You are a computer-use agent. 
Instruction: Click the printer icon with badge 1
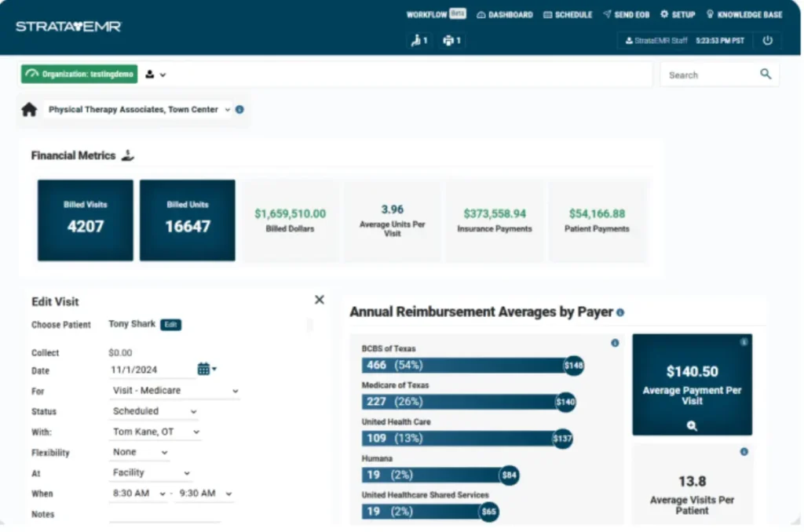tap(447, 40)
